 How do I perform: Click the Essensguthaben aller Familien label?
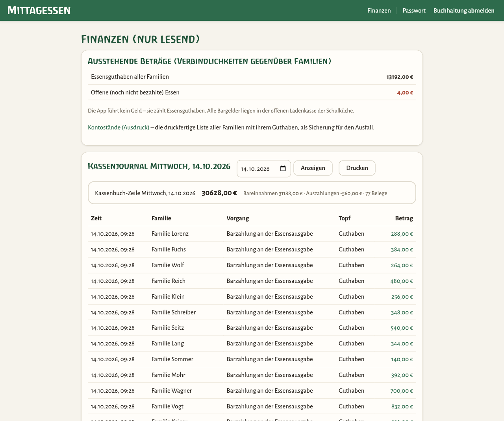[x=130, y=77]
